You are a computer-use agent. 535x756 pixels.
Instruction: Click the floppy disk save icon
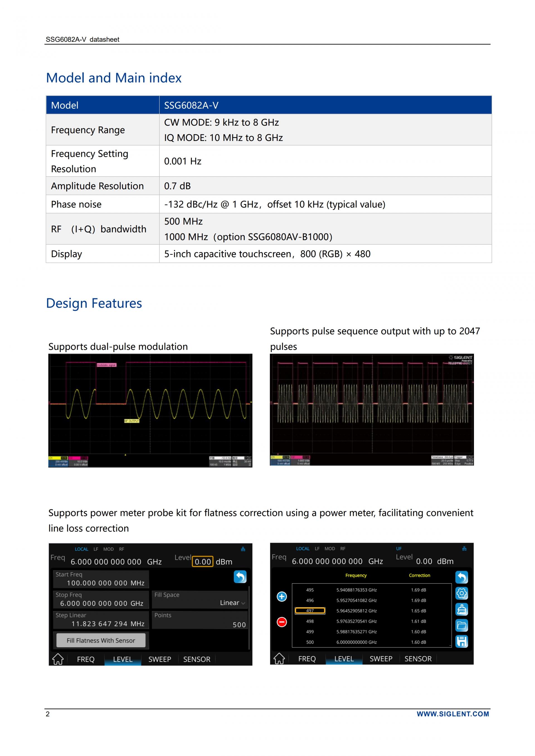[x=461, y=641]
